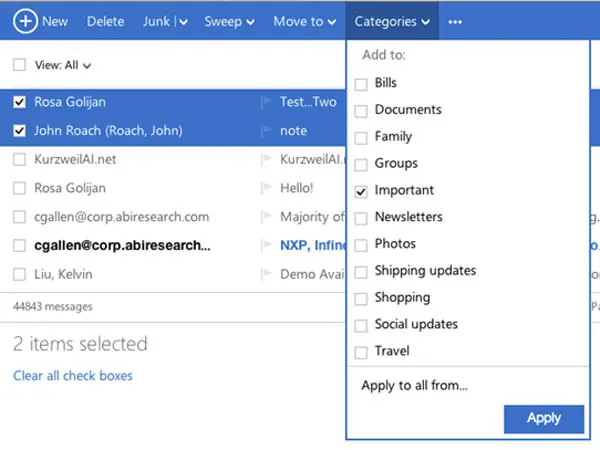Expand the Junk dropdown arrow

click(183, 22)
